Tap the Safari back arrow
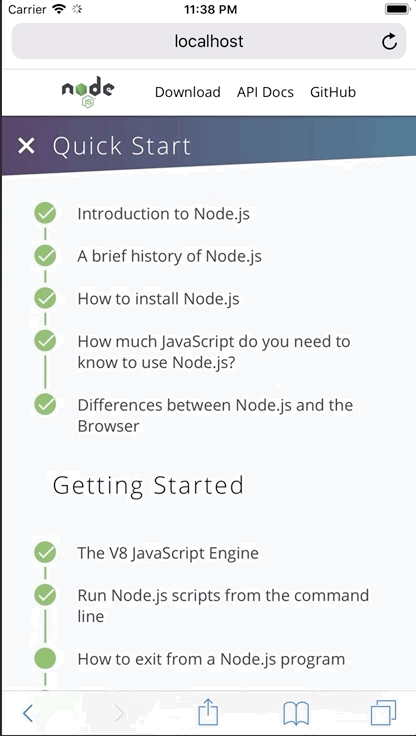This screenshot has height=736, width=416. 27,713
